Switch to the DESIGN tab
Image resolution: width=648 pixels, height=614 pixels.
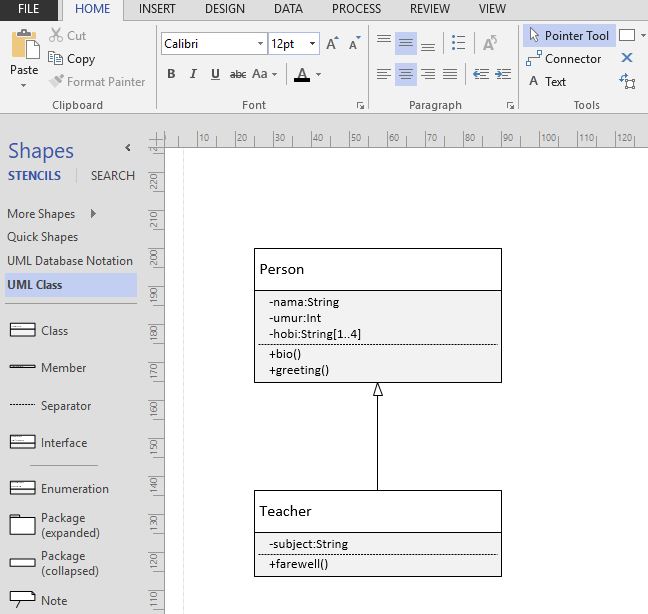click(x=225, y=9)
